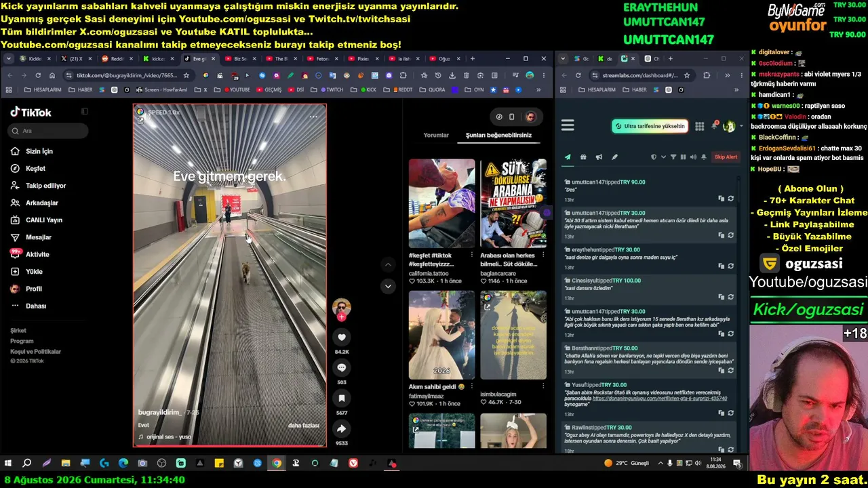The width and height of the screenshot is (868, 488).
Task: Pause the Streamlabs alert queue
Action: (683, 157)
